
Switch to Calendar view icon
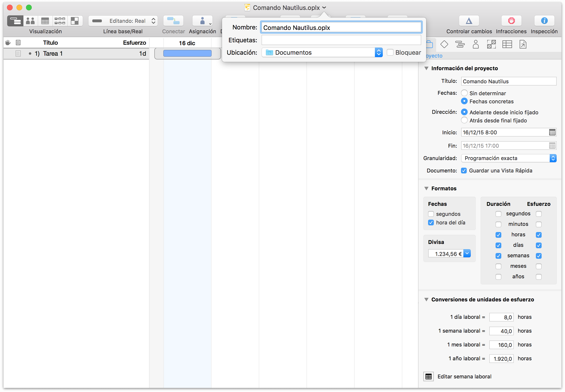[45, 21]
